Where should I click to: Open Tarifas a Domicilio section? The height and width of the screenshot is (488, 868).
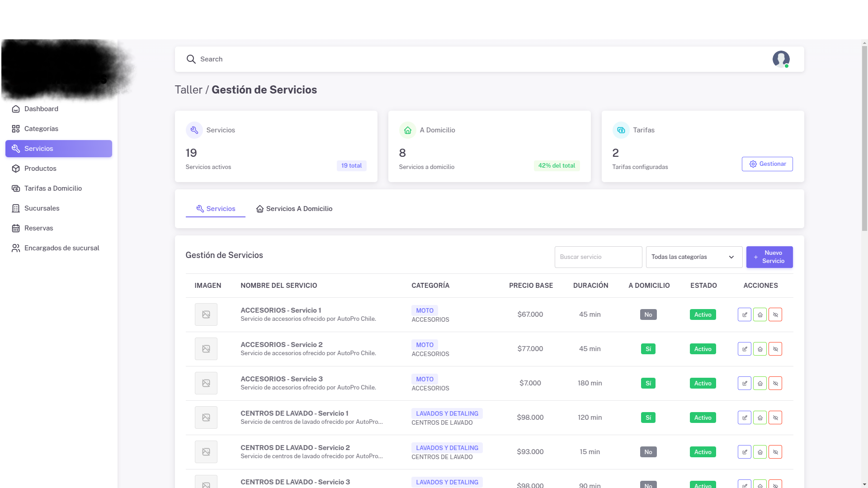(x=53, y=188)
